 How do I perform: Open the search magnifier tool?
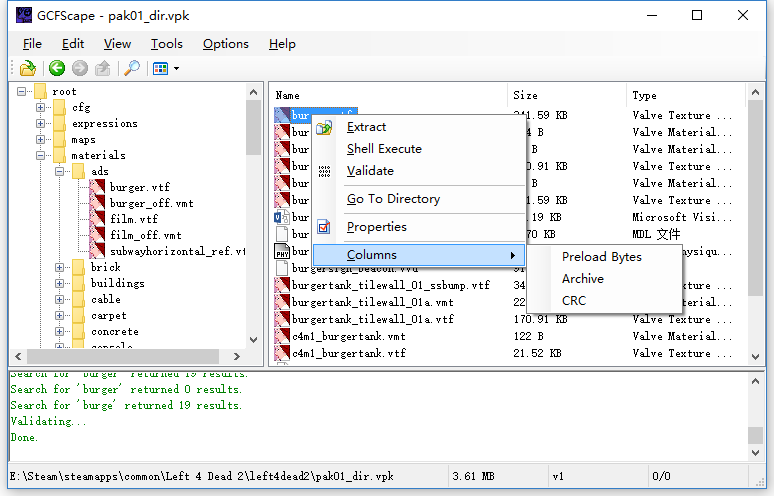(x=132, y=68)
